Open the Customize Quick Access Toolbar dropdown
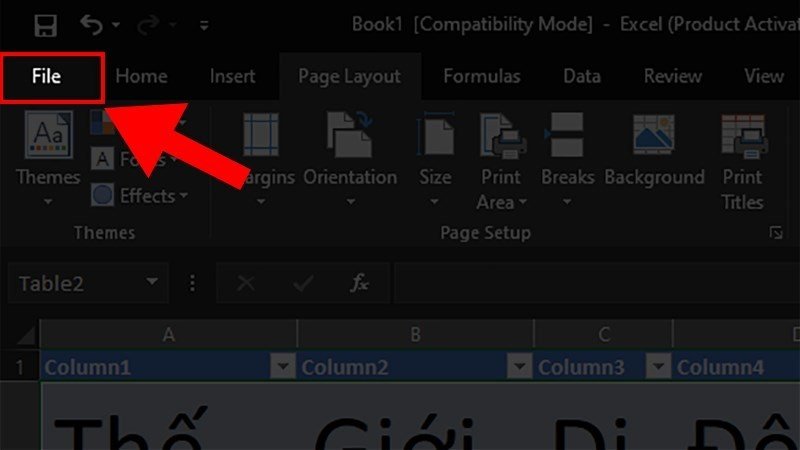 (205, 24)
